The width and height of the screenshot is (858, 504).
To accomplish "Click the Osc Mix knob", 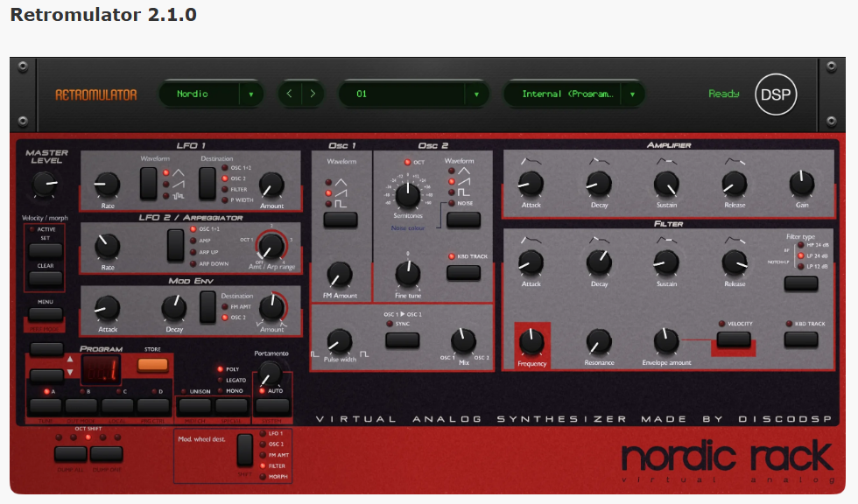I will pyautogui.click(x=463, y=341).
